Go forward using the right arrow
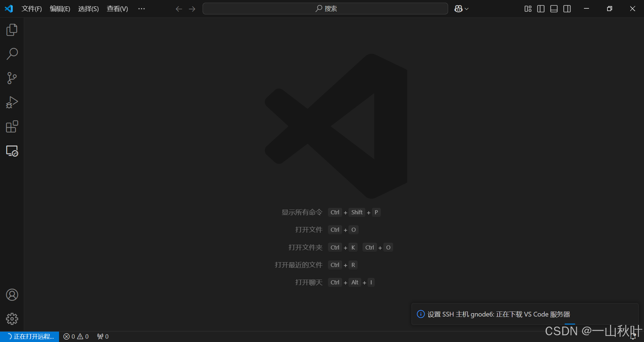This screenshot has height=342, width=644. tap(192, 9)
